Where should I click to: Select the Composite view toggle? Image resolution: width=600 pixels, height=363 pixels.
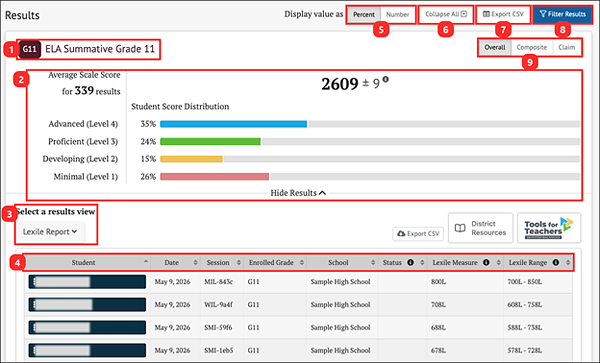point(532,47)
